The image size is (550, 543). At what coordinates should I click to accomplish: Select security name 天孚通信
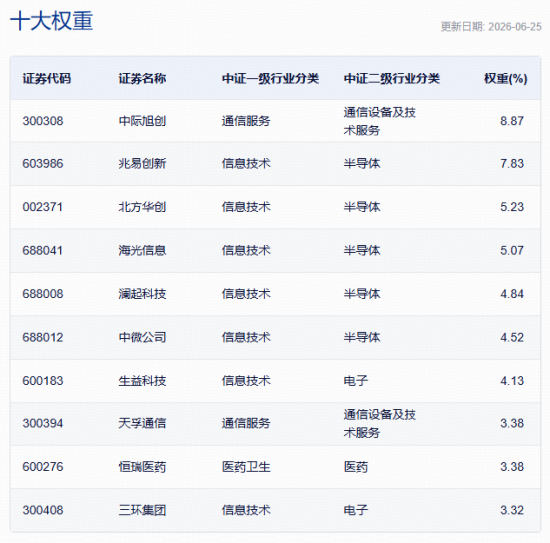pos(142,423)
